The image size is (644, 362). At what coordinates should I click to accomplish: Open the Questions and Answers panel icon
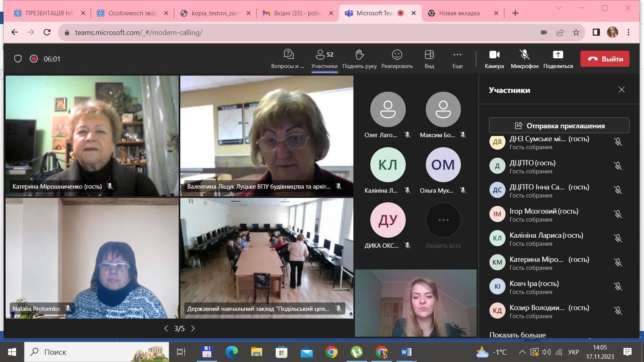[288, 55]
